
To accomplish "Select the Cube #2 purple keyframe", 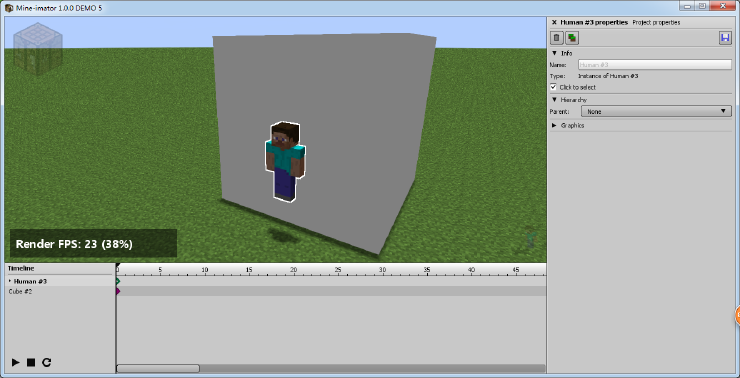I will click(118, 291).
